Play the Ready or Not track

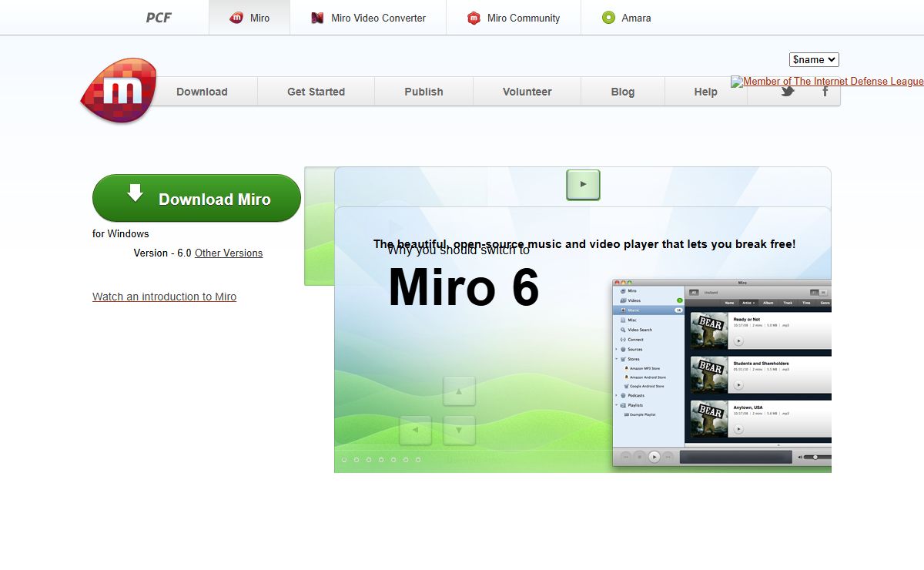click(x=738, y=340)
